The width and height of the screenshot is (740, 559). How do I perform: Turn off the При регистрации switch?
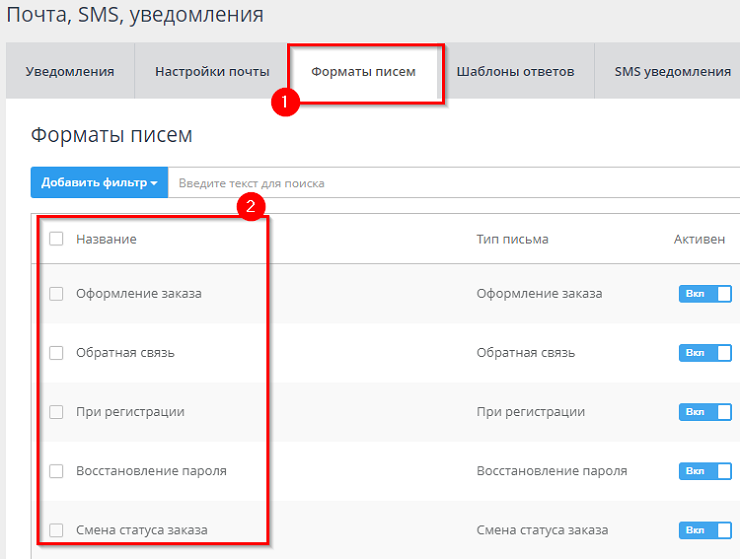point(705,412)
